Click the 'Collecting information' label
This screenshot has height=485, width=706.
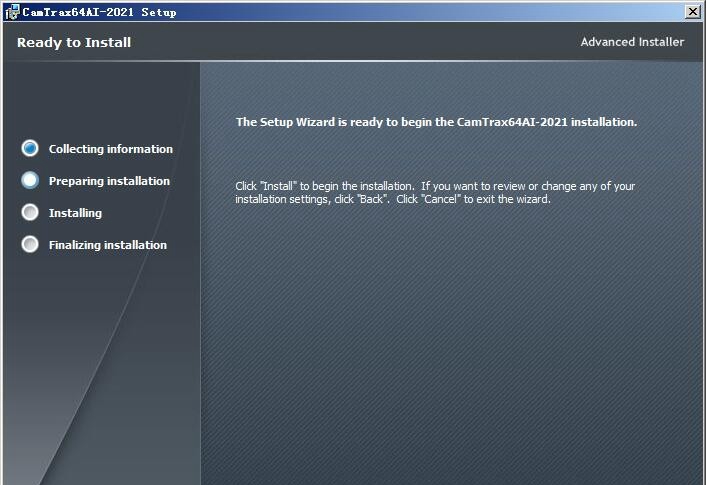[x=111, y=149]
